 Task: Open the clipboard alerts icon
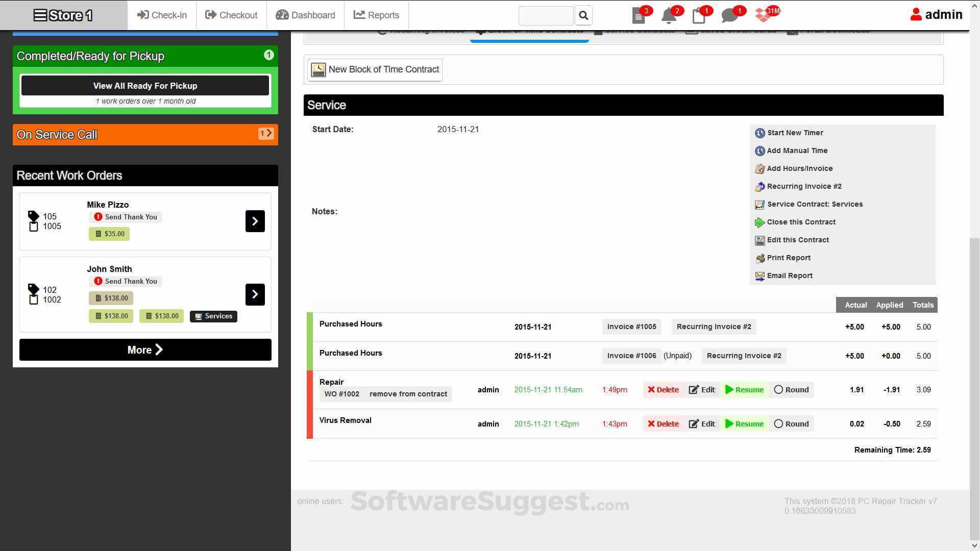(x=699, y=15)
